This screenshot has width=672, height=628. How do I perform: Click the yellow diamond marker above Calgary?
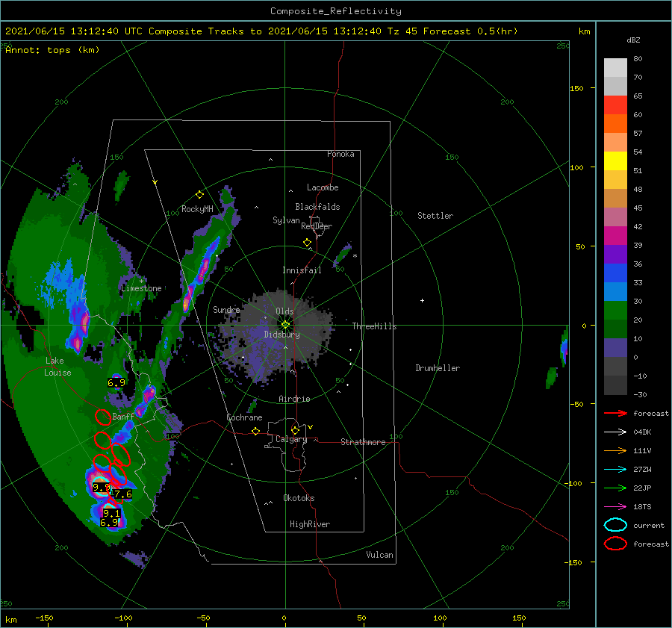coord(295,430)
